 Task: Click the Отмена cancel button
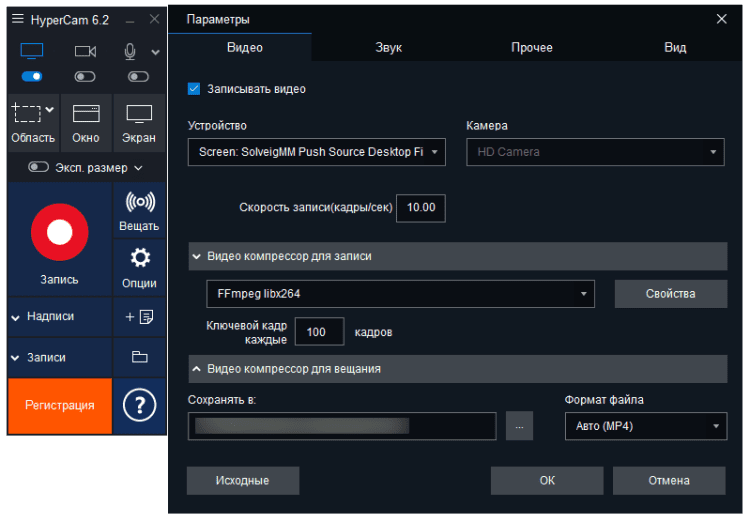(x=669, y=480)
